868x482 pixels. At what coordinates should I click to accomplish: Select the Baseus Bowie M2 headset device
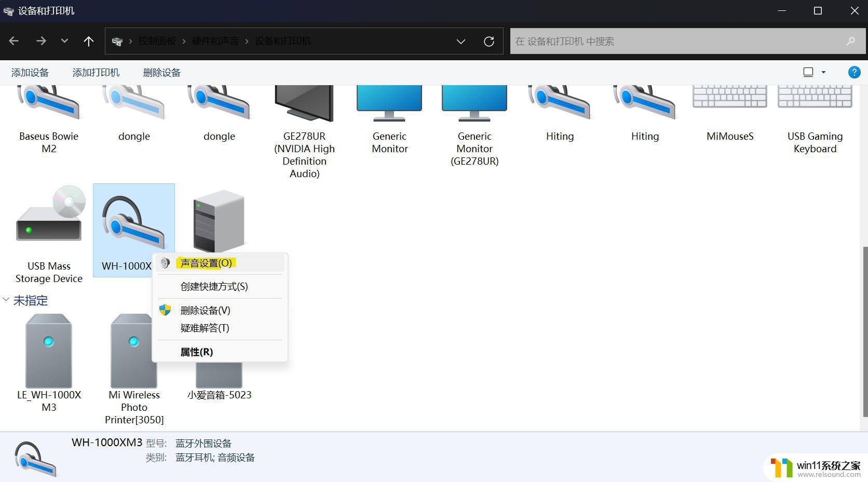tap(49, 120)
